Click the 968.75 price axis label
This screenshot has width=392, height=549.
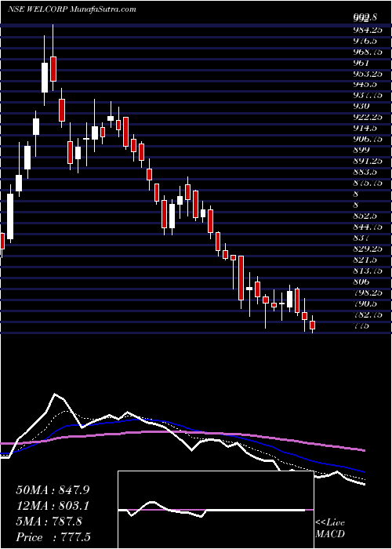tap(368, 52)
